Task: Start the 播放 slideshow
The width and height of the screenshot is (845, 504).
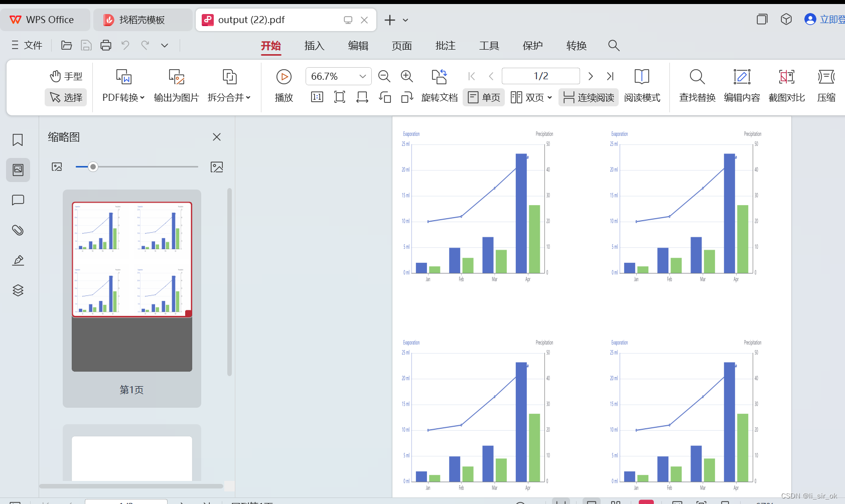Action: 284,86
